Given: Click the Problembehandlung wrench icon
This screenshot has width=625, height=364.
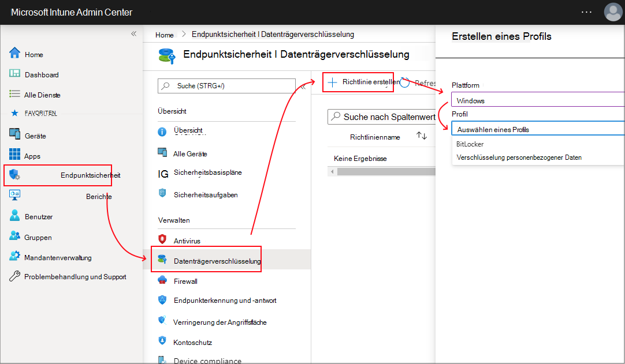Looking at the screenshot, I should click(x=15, y=276).
